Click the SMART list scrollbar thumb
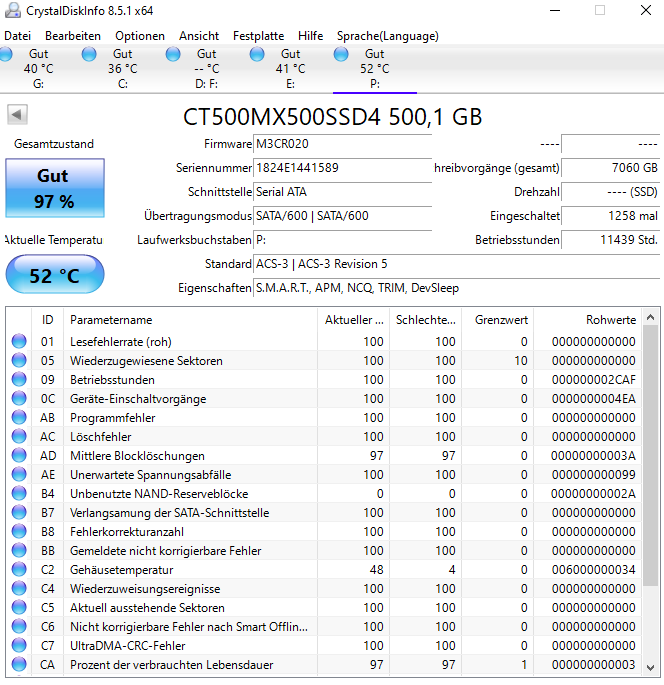The image size is (664, 685). pyautogui.click(x=650, y=455)
